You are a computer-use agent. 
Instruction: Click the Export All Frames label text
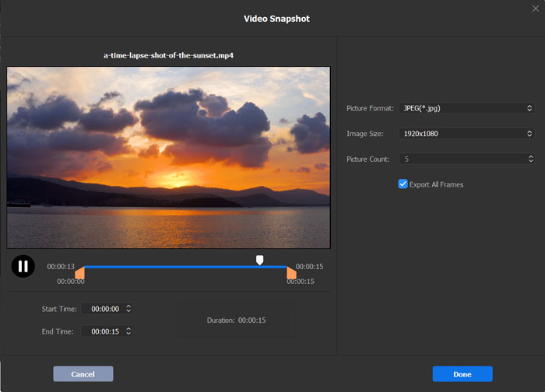[x=436, y=184]
